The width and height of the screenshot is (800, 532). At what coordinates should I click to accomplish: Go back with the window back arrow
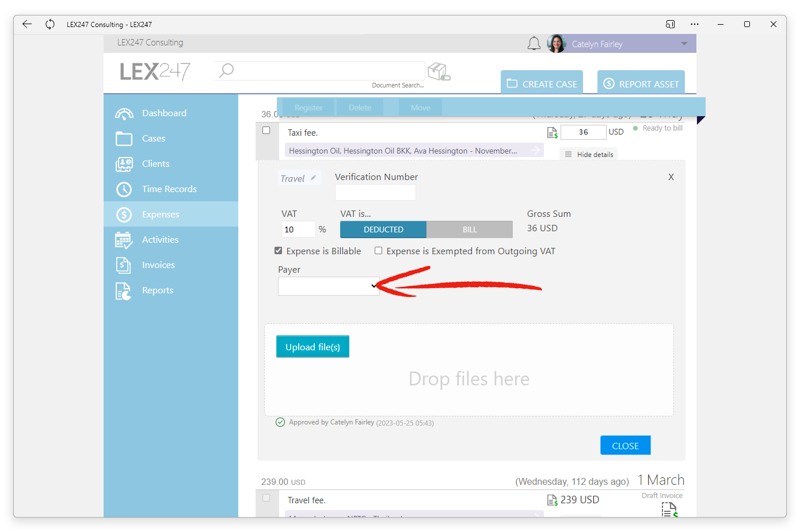coord(27,24)
